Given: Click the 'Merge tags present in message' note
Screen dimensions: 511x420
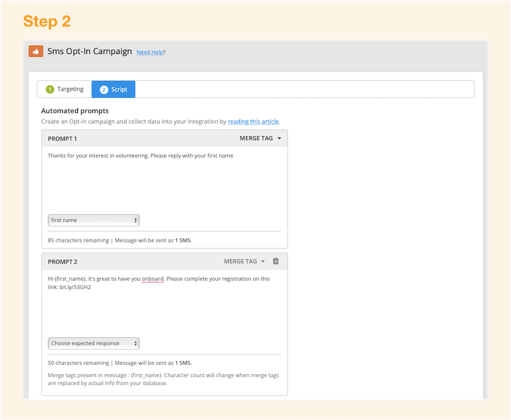Looking at the screenshot, I should tap(163, 379).
